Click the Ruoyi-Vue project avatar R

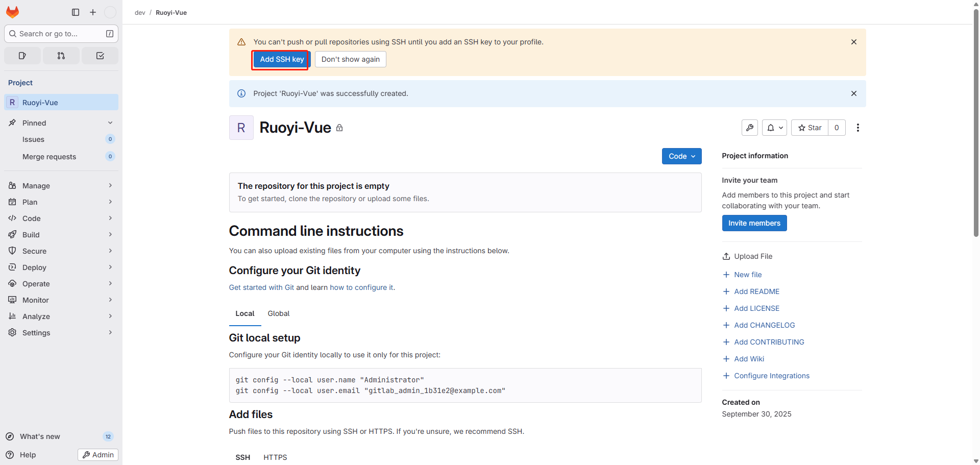[241, 128]
